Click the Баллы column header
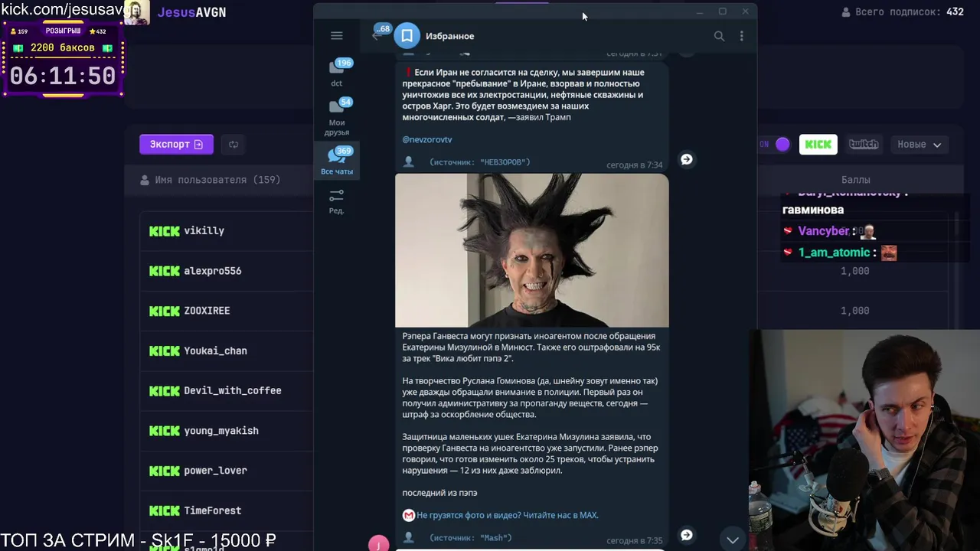The width and height of the screenshot is (980, 551). click(x=855, y=180)
